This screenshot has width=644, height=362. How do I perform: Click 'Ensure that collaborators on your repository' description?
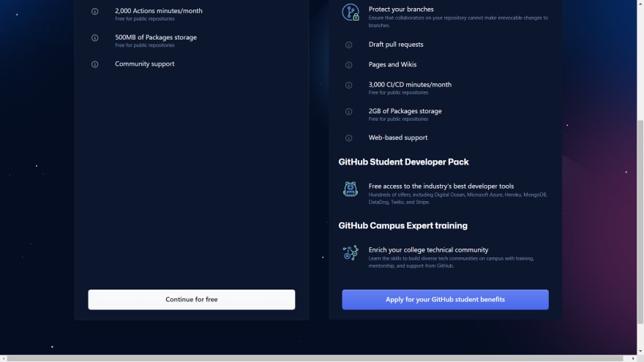[458, 21]
